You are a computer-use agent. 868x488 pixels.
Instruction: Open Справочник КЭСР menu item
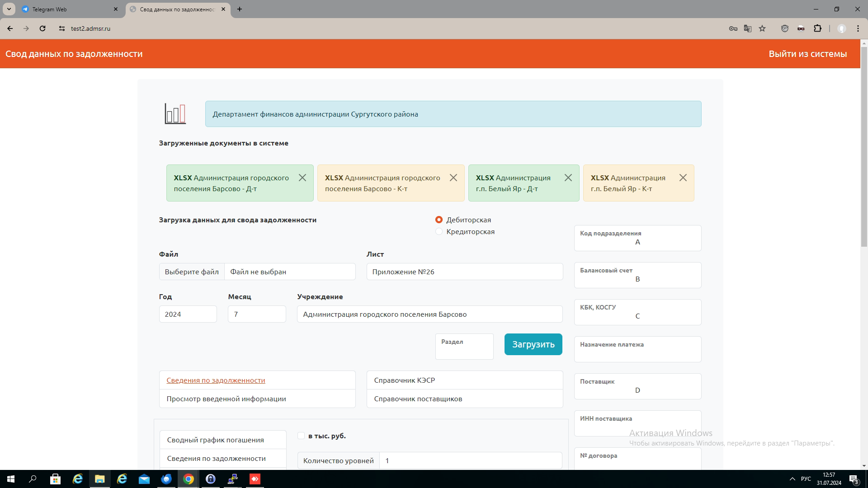click(405, 380)
